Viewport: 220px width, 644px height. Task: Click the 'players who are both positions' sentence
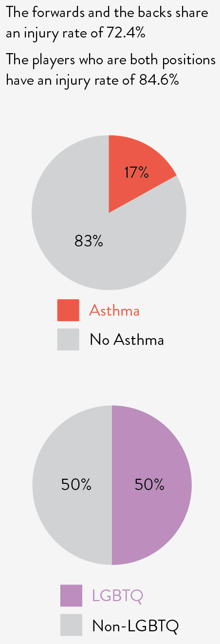pos(110,70)
